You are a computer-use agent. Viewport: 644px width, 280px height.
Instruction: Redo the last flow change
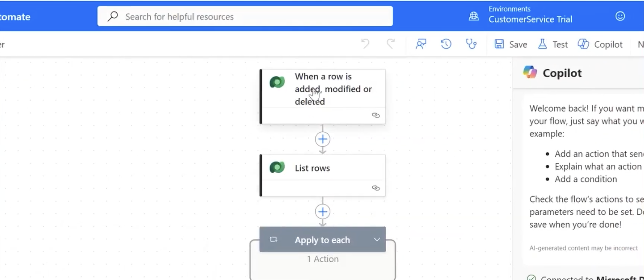click(x=391, y=44)
